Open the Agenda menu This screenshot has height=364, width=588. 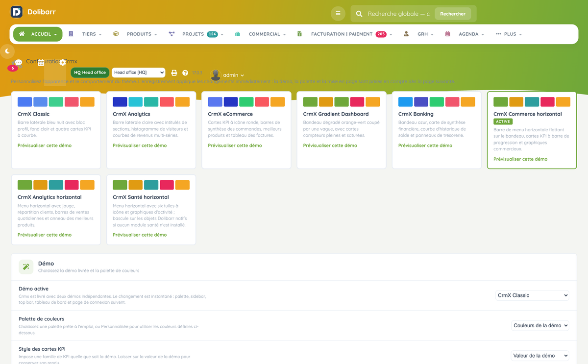(465, 34)
